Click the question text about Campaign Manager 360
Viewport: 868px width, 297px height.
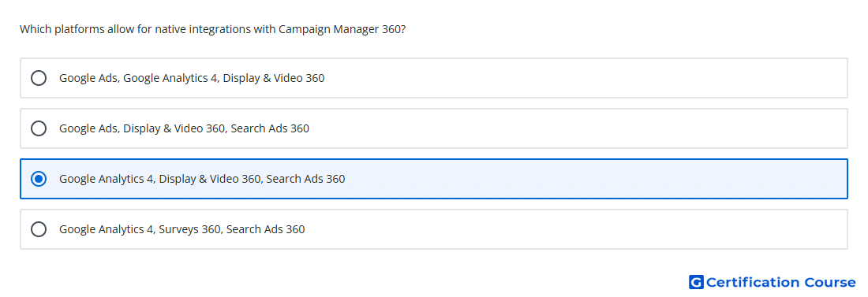tap(212, 29)
